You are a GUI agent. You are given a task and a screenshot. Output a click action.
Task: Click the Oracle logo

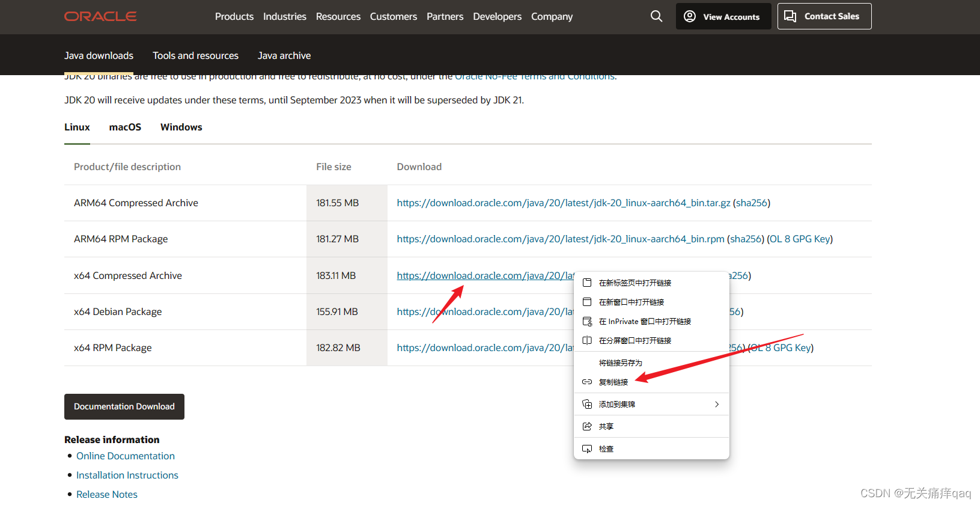pyautogui.click(x=100, y=16)
